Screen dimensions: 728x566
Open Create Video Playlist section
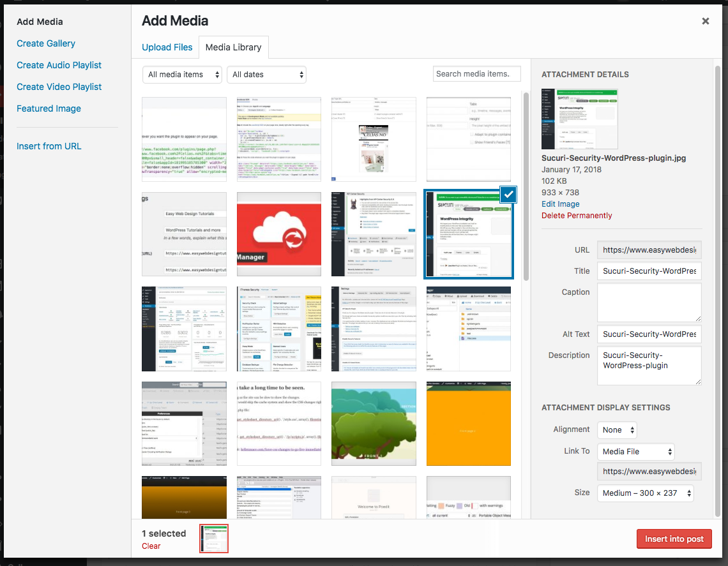coord(59,87)
